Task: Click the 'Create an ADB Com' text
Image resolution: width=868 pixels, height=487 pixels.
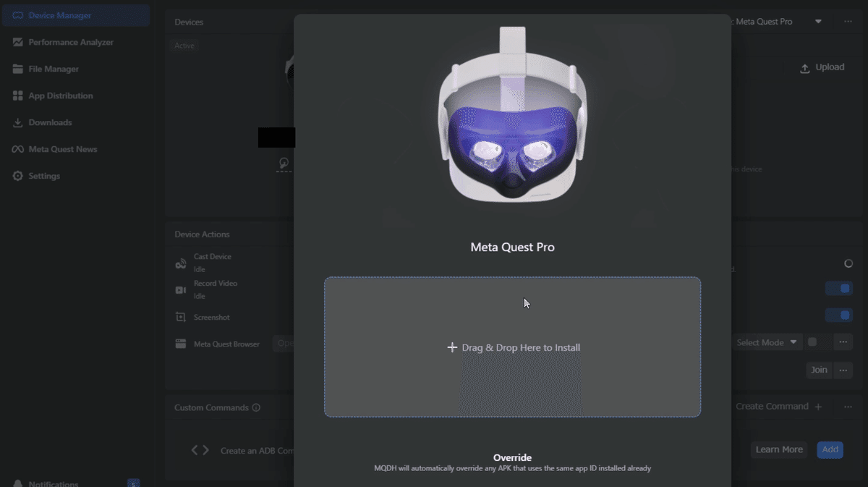Action: [x=257, y=451]
